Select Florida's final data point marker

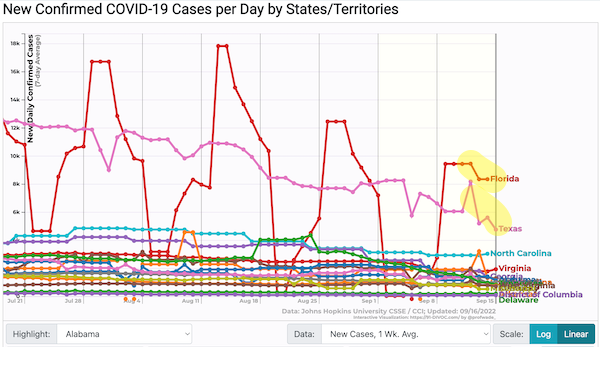tap(487, 179)
